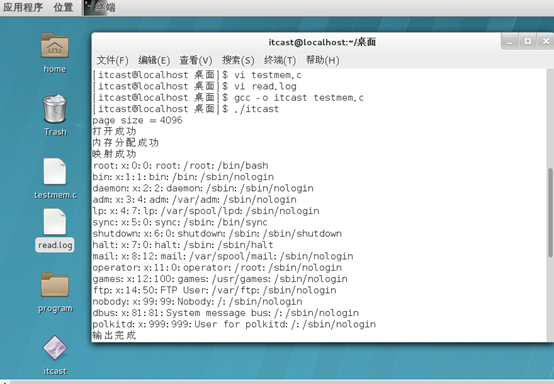
Task: Open the 文件(F) terminal menu
Action: (x=112, y=60)
